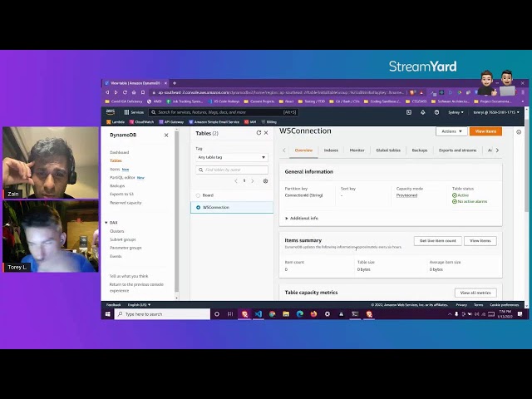The height and width of the screenshot is (399, 532).
Task: Open the account menu dropdown
Action: (496, 112)
